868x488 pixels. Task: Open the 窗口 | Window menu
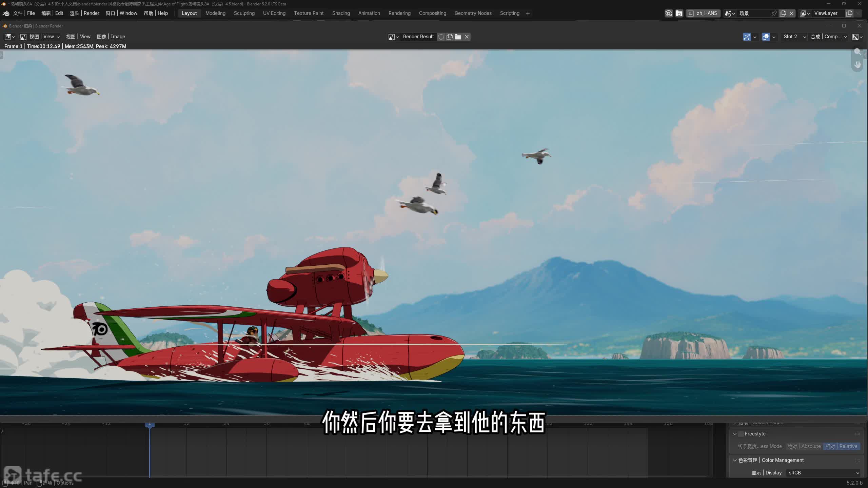pyautogui.click(x=121, y=13)
